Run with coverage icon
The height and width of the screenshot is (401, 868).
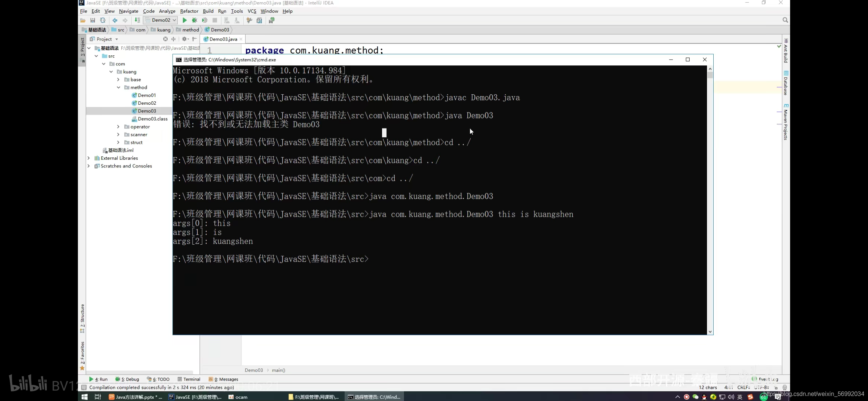point(204,20)
